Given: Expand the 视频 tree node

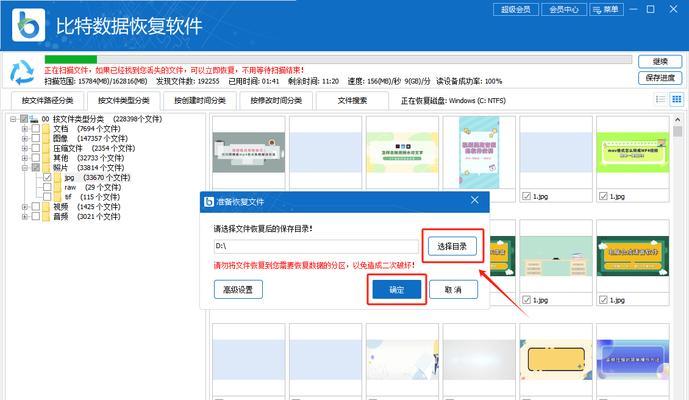Looking at the screenshot, I should click(x=25, y=207).
